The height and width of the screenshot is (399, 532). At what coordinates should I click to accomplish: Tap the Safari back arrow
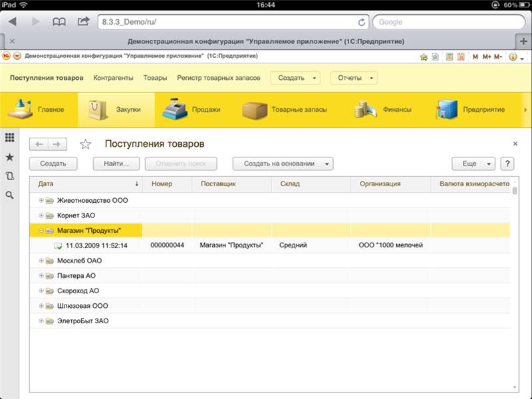click(13, 22)
